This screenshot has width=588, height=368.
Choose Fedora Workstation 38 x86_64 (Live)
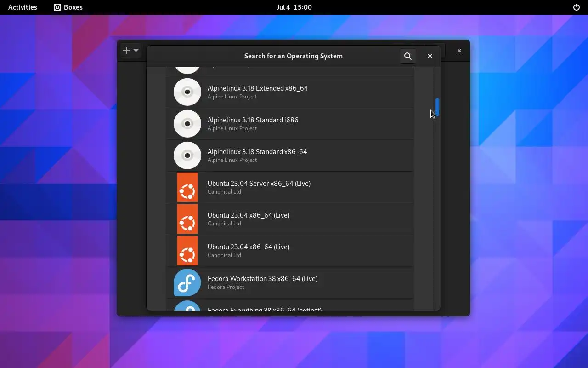click(x=290, y=282)
